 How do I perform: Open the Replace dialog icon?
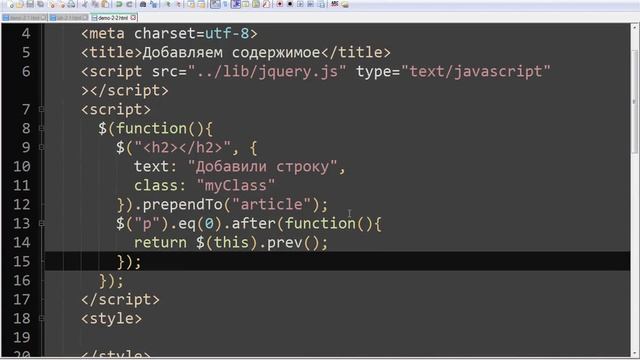(x=153, y=4)
